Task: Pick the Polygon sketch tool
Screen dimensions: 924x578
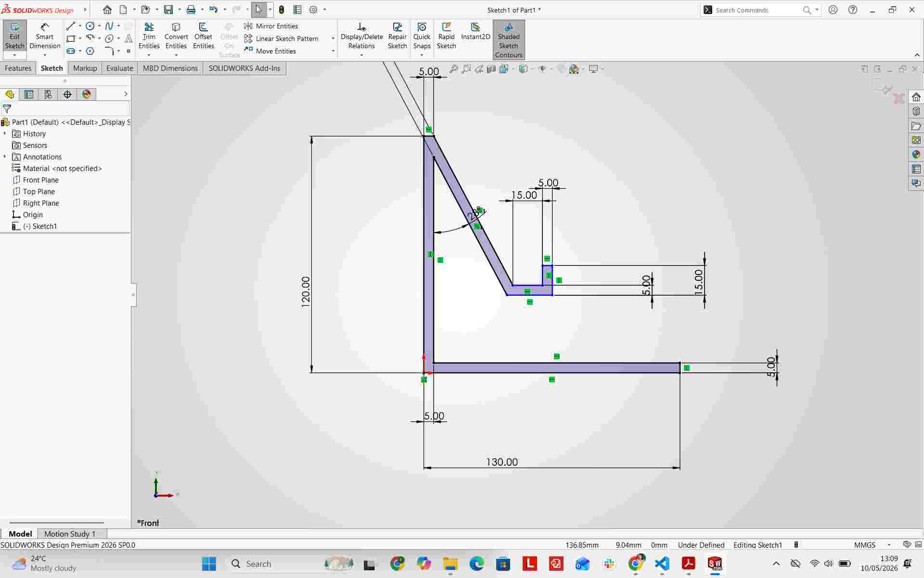Action: coord(90,51)
